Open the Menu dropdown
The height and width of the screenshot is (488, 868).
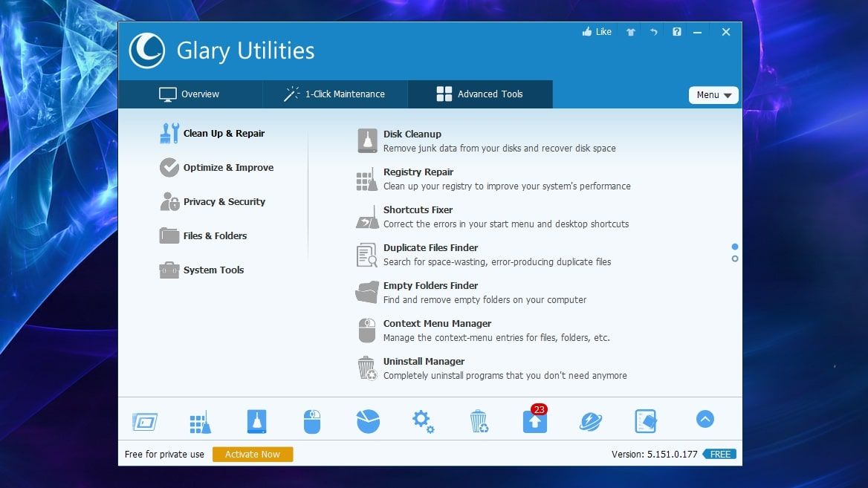[x=712, y=94]
